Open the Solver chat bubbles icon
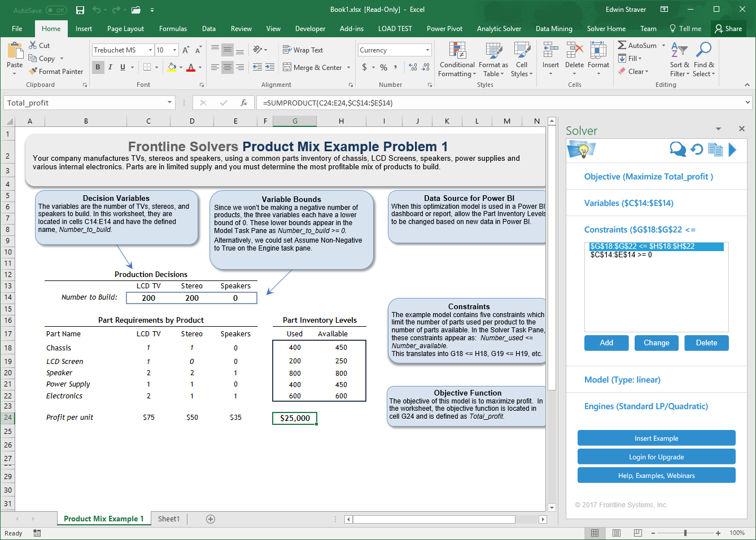This screenshot has width=756, height=540. tap(678, 150)
